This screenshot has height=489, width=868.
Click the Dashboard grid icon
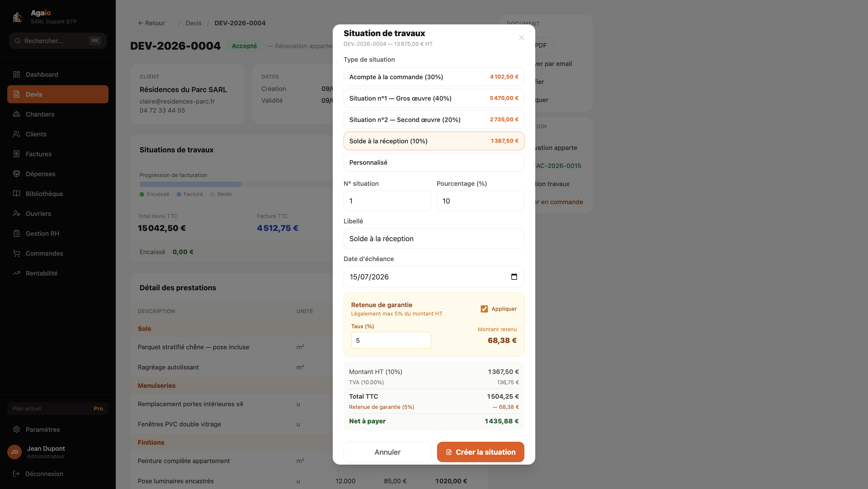[x=17, y=74]
